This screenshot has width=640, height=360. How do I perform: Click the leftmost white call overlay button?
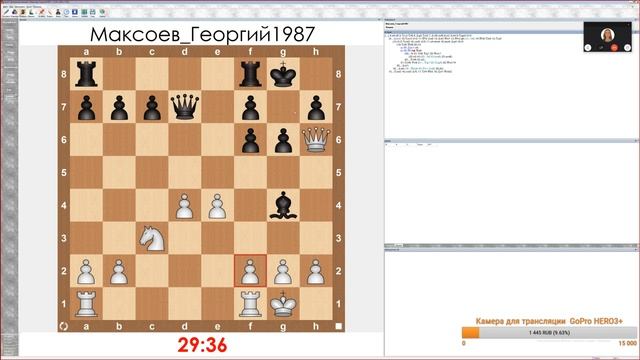pos(588,48)
